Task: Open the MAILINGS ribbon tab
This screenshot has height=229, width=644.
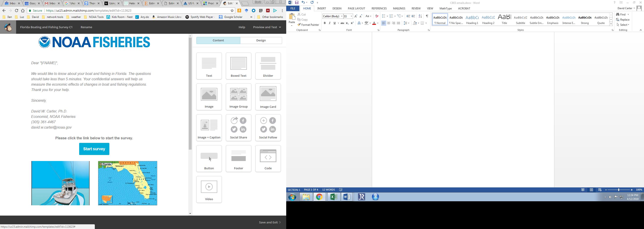Action: tap(399, 8)
